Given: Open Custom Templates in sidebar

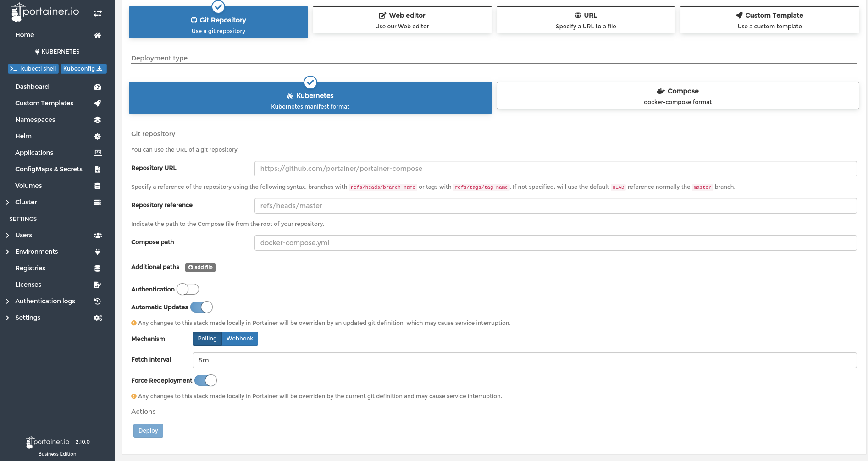Looking at the screenshot, I should coord(44,103).
